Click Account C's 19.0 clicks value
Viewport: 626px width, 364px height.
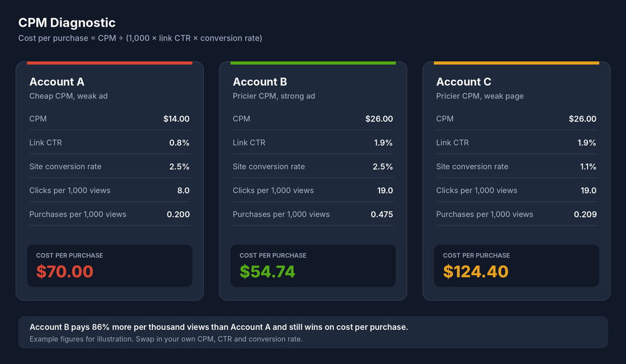(x=588, y=191)
